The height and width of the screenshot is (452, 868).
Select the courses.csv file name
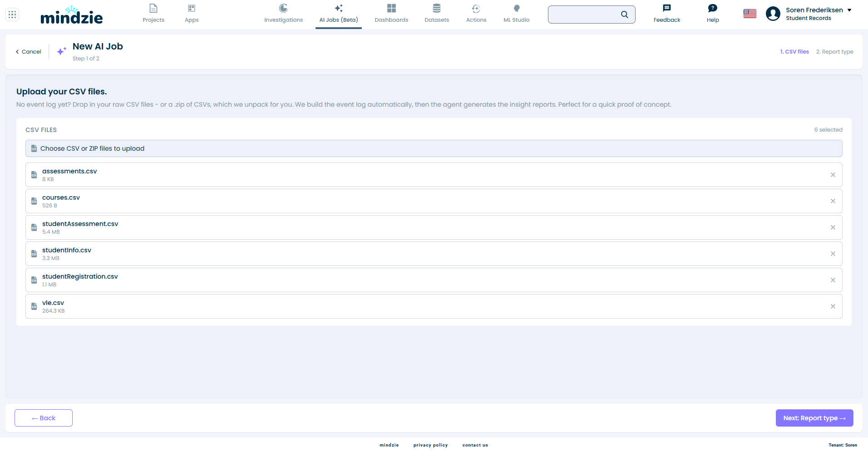[x=61, y=197]
